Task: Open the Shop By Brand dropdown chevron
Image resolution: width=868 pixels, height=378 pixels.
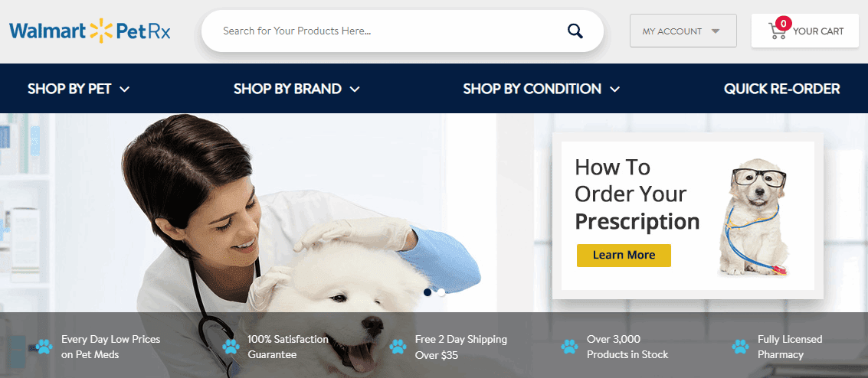Action: [x=355, y=89]
